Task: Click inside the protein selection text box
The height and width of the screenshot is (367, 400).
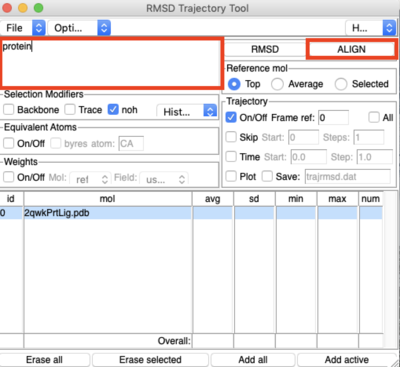Action: 111,63
